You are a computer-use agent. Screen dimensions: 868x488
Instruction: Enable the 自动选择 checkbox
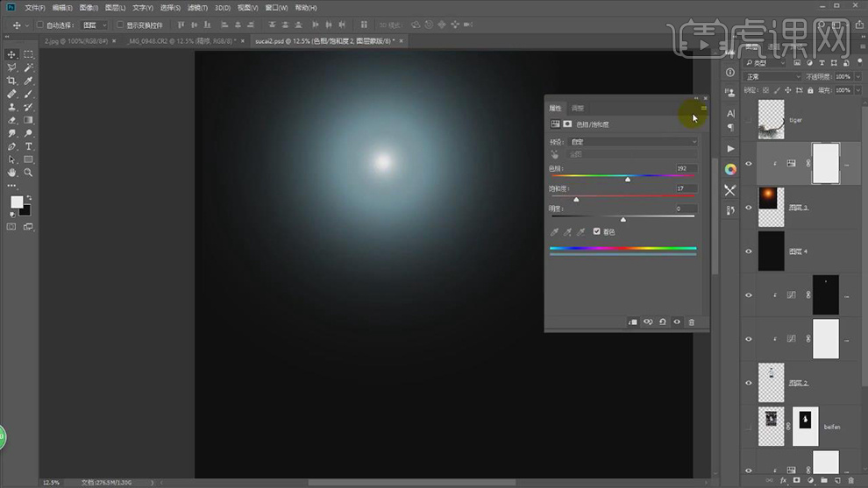pos(39,25)
